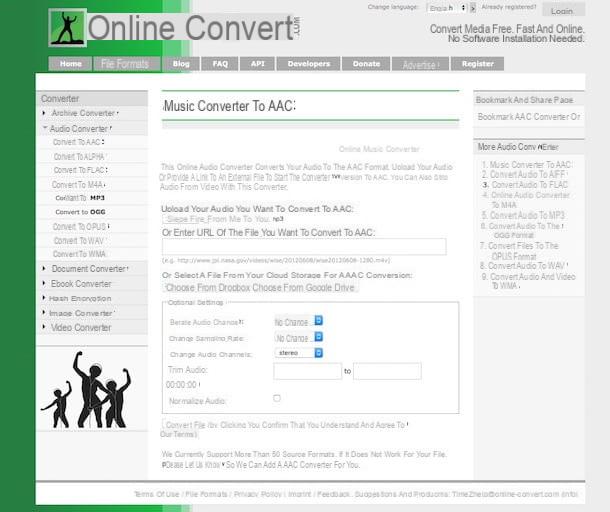Open Convert Audio To WAV list link
The height and width of the screenshot is (512, 610).
pyautogui.click(x=526, y=266)
